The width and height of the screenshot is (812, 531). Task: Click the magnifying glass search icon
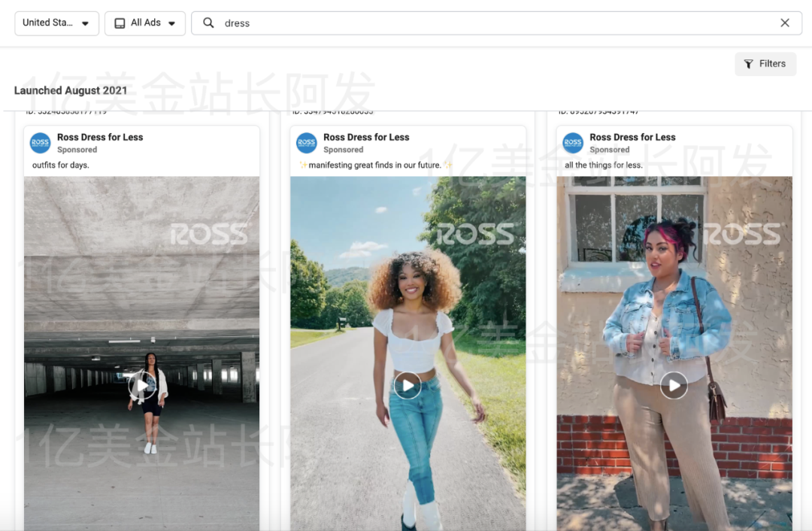208,23
